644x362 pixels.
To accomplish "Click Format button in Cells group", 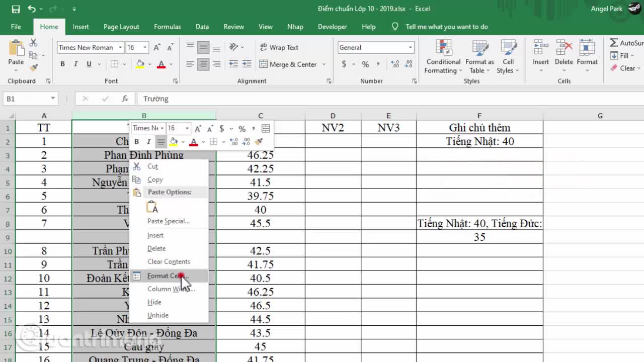I will coord(587,57).
